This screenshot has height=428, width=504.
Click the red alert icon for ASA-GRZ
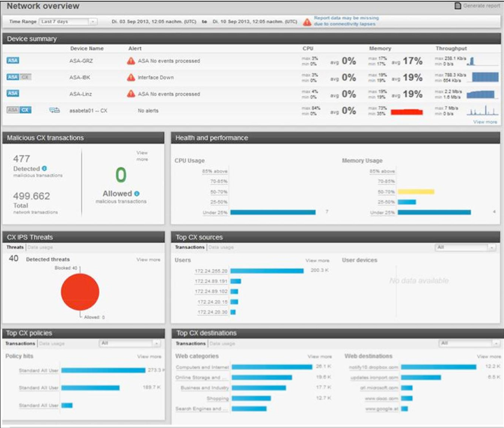coord(130,61)
